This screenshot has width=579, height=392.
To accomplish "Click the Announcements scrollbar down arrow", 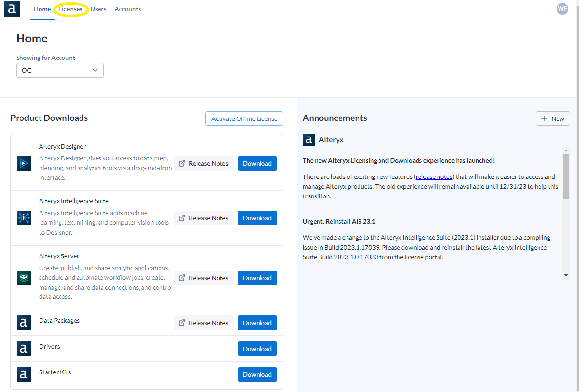I will click(566, 276).
